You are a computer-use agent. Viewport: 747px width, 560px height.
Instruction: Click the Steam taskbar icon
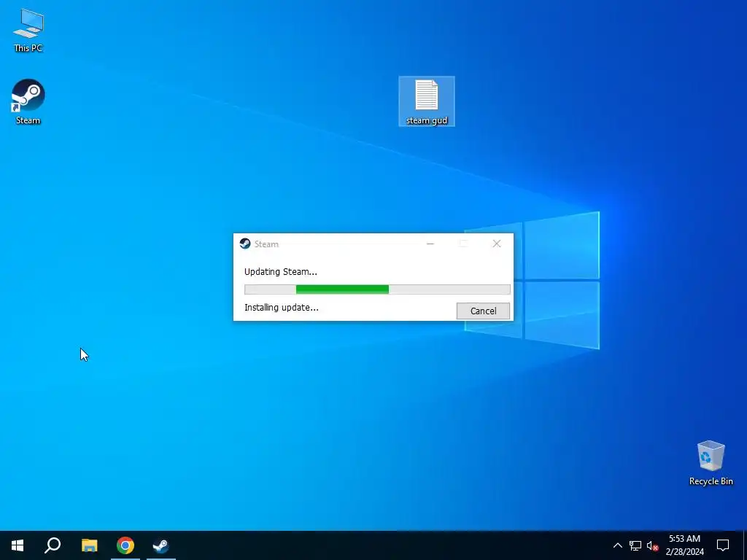(x=161, y=545)
